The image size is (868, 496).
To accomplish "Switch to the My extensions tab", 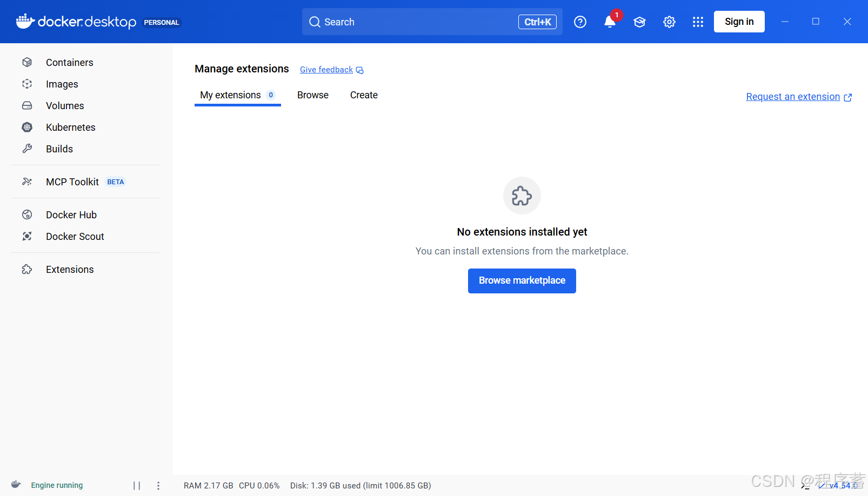I will point(238,95).
